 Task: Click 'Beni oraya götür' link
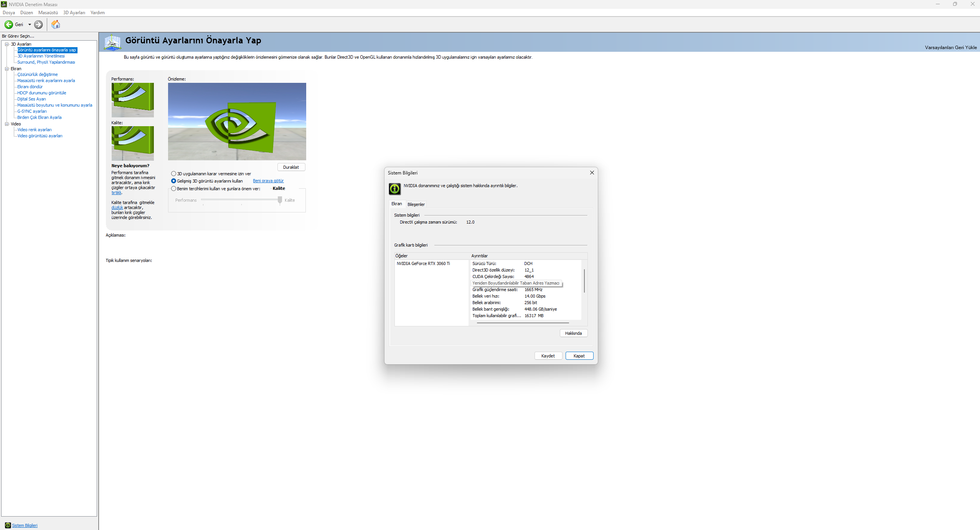(268, 181)
